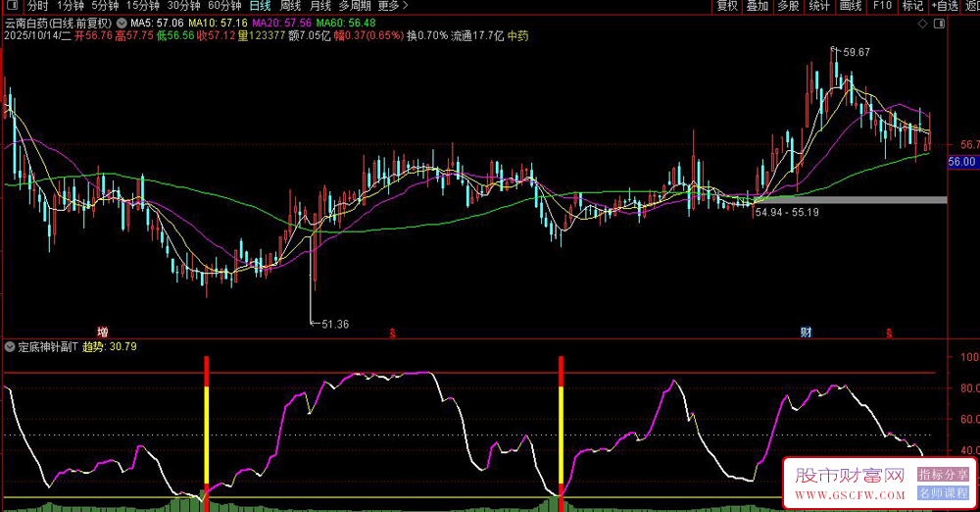Expand the 定底神针副T indicator dropdown

tap(10, 346)
